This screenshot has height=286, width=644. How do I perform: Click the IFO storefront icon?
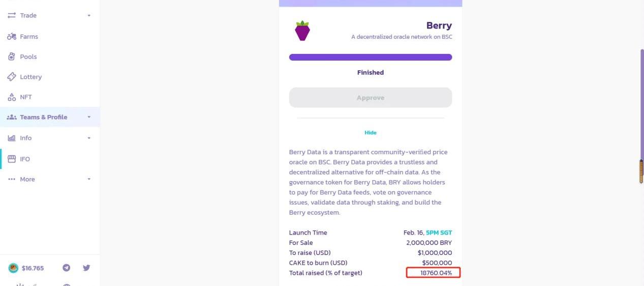12,159
